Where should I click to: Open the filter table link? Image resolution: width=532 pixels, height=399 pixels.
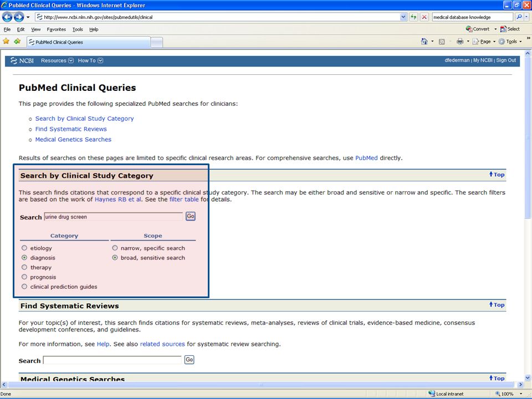(x=184, y=199)
